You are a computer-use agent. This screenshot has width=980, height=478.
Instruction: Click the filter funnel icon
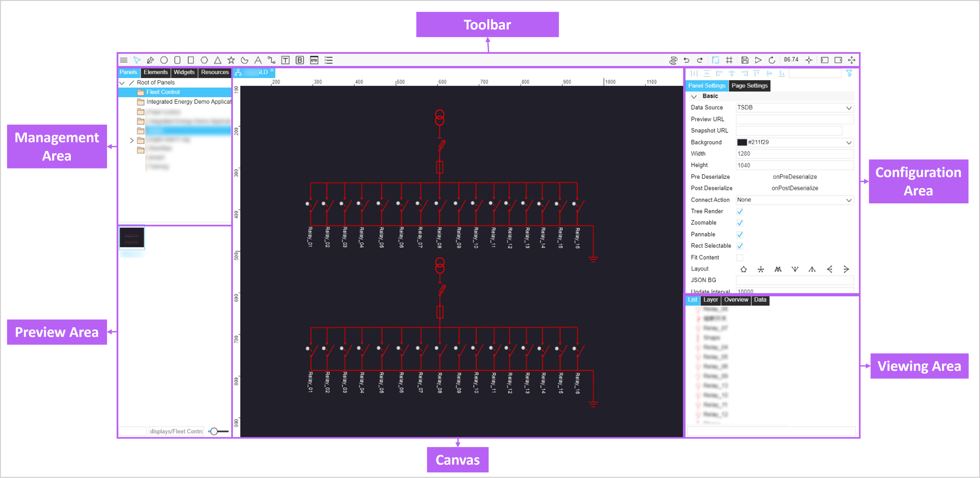tap(849, 74)
